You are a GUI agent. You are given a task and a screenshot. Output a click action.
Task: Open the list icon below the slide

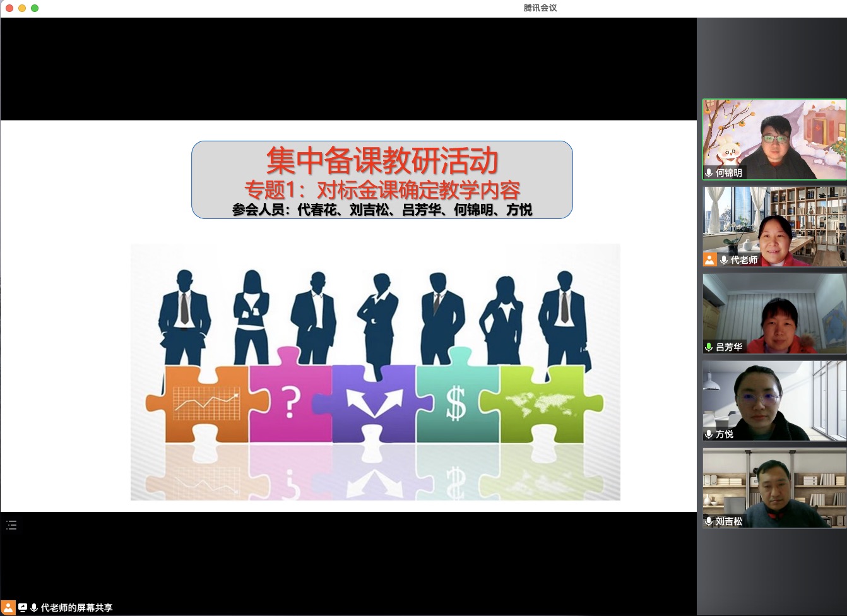(11, 525)
